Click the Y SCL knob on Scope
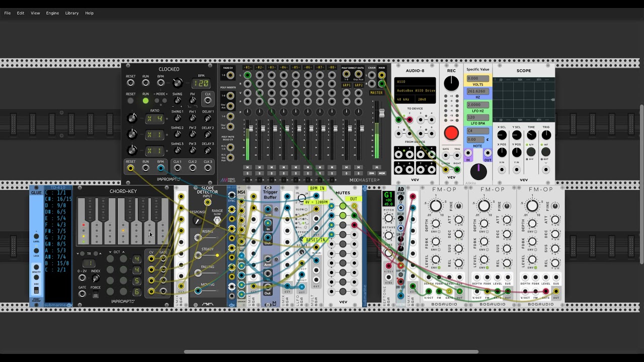Image resolution: width=644 pixels, height=362 pixels. click(x=517, y=135)
